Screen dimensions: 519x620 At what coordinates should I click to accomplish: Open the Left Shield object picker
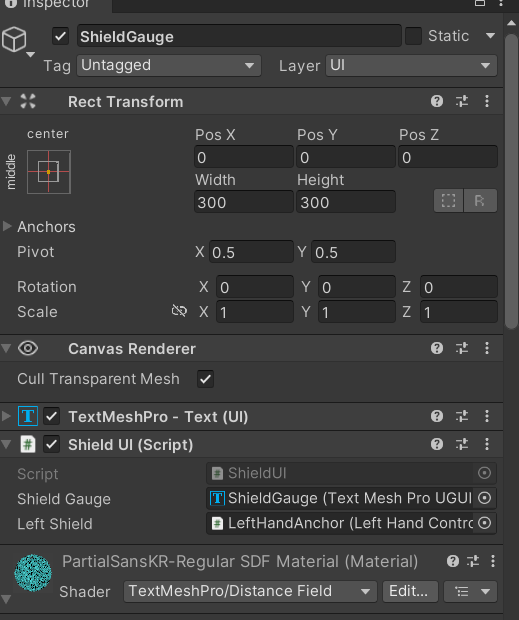(484, 523)
